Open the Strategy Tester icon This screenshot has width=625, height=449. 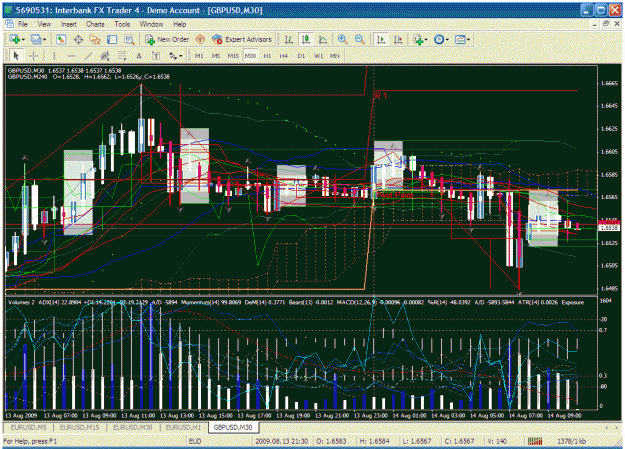(x=129, y=39)
